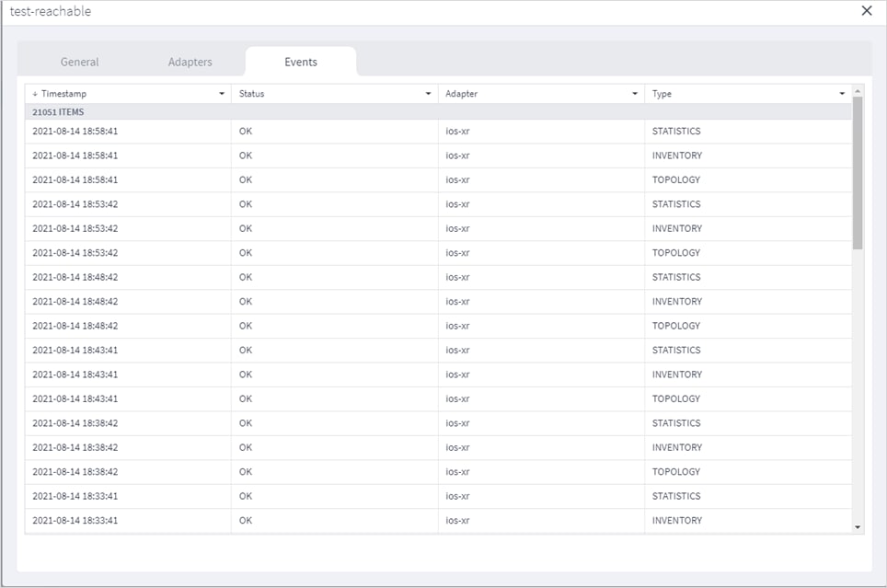This screenshot has width=887, height=588.
Task: Open the Timestamp column filter dropdown
Action: coord(221,93)
